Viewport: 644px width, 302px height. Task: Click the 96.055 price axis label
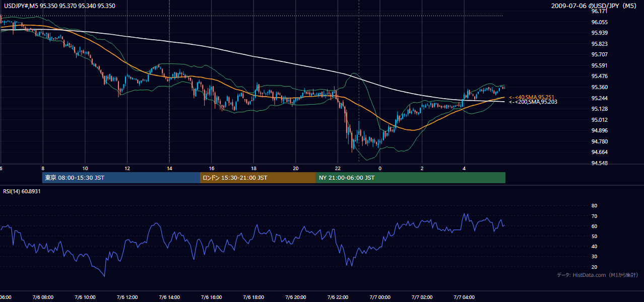(599, 22)
